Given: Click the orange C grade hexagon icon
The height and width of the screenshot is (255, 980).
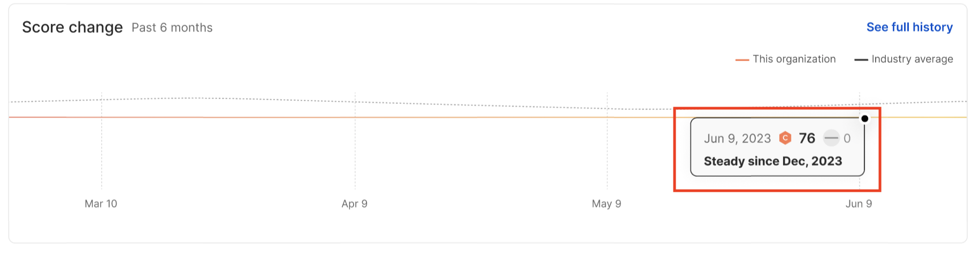Looking at the screenshot, I should 785,138.
